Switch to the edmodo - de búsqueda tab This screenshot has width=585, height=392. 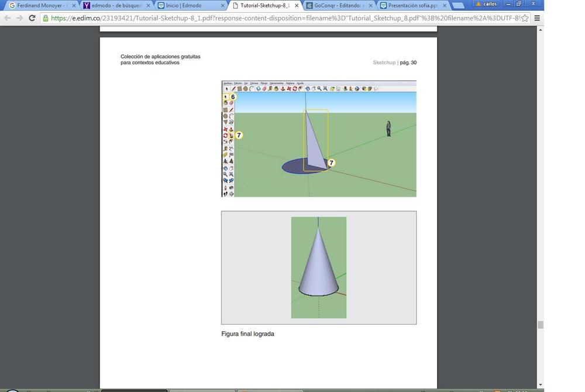114,5
